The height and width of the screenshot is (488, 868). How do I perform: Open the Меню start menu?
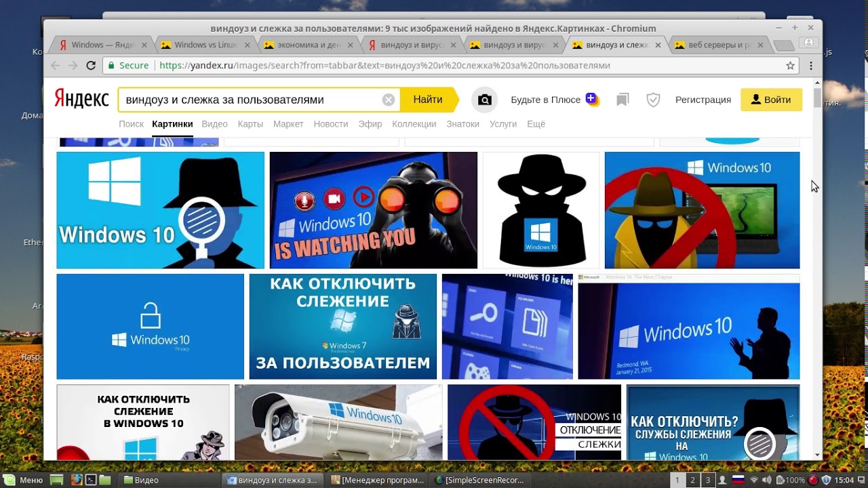(24, 480)
